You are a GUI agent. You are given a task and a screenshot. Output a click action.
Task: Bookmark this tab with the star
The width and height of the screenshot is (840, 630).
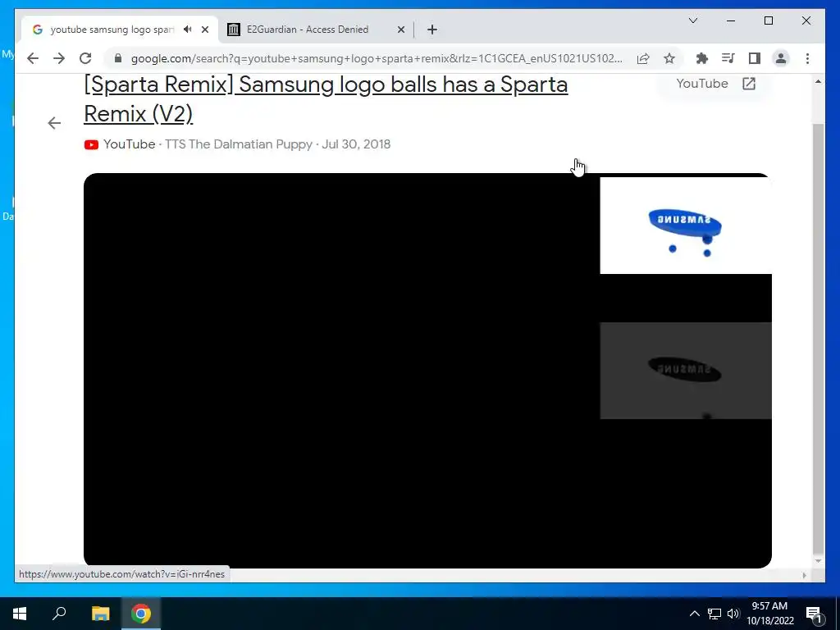point(669,58)
